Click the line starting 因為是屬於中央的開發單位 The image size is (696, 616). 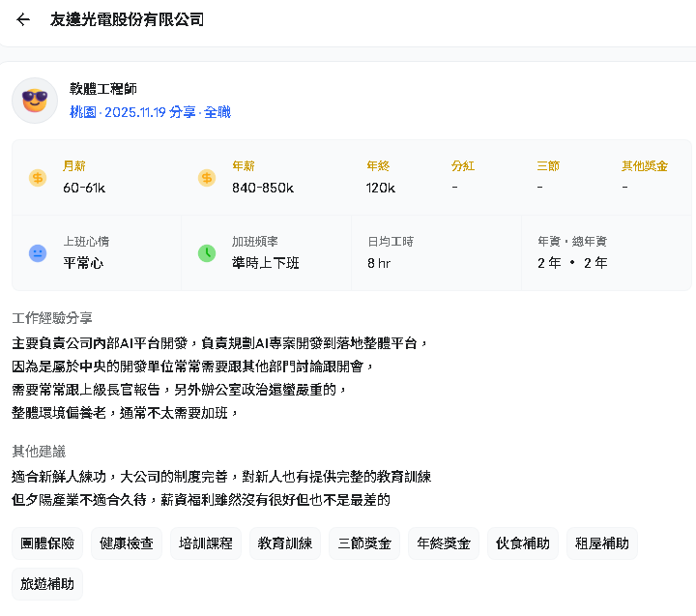pyautogui.click(x=192, y=367)
